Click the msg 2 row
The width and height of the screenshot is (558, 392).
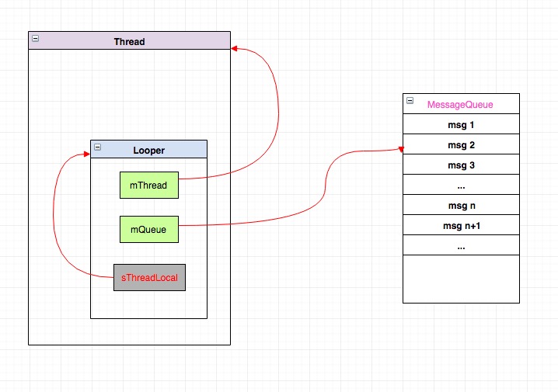461,144
